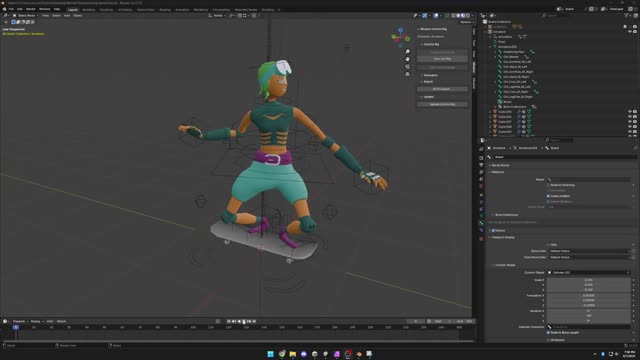Open the Tool properties tab icon
The height and width of the screenshot is (360, 640).
(x=481, y=149)
